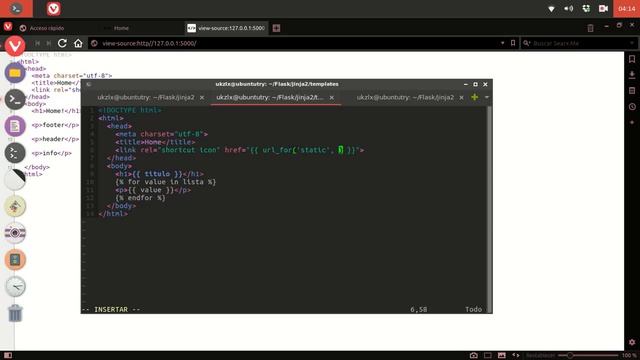This screenshot has width=640, height=360.
Task: Add a web panel
Action: coord(632,122)
